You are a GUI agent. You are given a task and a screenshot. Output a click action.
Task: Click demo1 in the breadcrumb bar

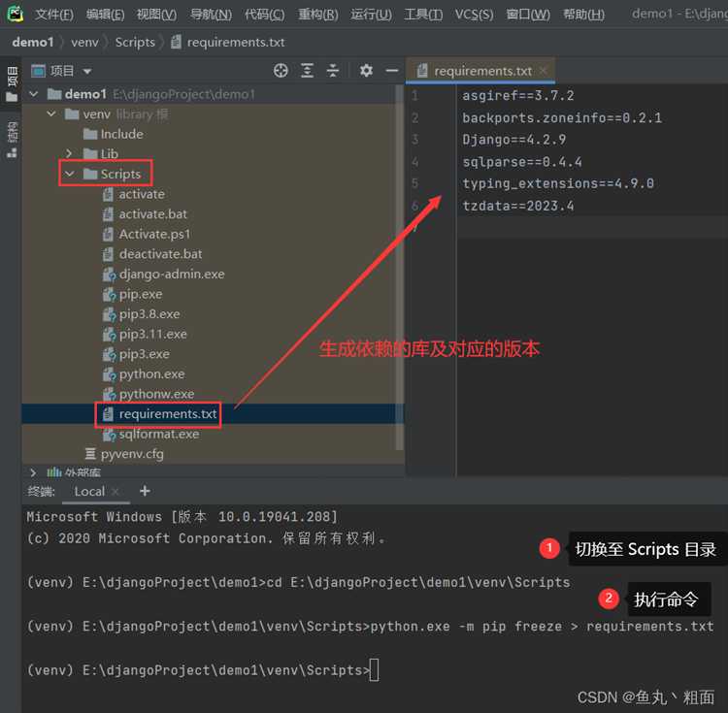coord(33,43)
